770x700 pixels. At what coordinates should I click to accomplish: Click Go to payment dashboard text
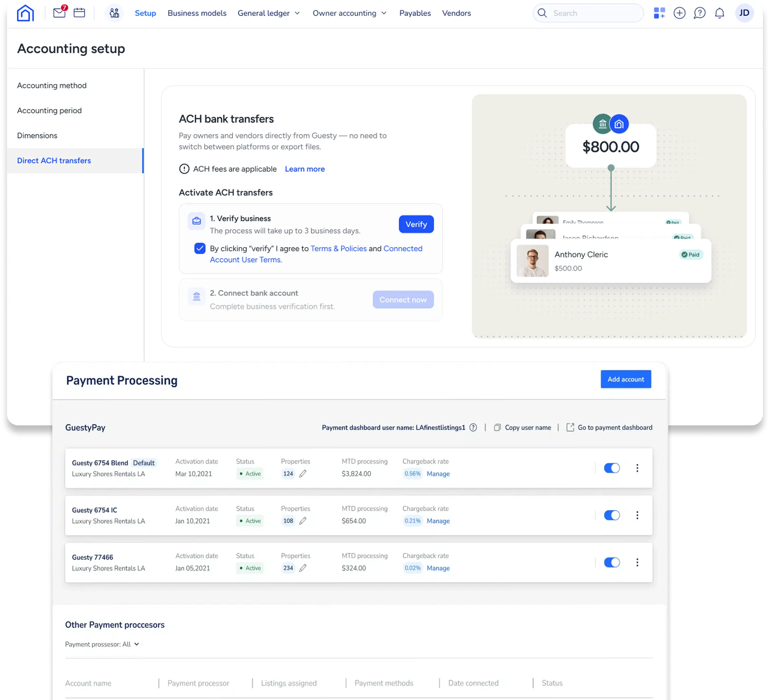(615, 427)
